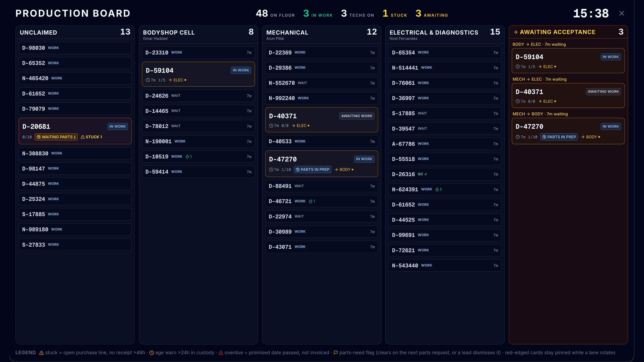Screen dimensions: 644x362
Task: Click PARTS IN PREP badge in Mechanical lane
Action: point(313,170)
